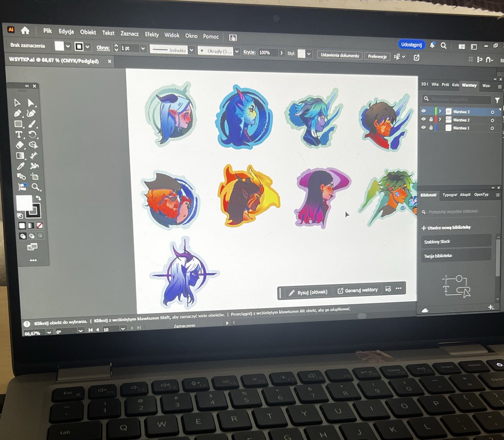Open the search magnifier in top bar
The image size is (504, 440).
click(443, 46)
